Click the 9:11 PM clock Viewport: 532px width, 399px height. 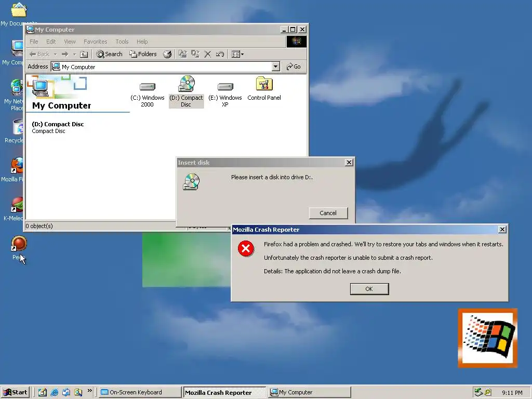click(512, 393)
